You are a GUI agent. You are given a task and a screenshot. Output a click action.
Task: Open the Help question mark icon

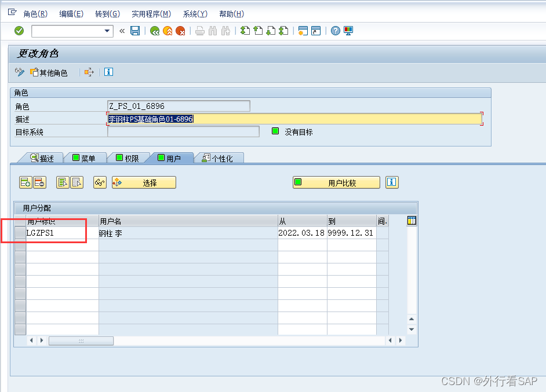point(336,31)
